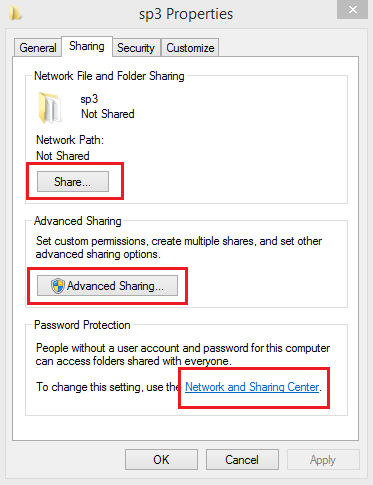Confirm changes with the OK button
The image size is (373, 485).
(x=161, y=460)
